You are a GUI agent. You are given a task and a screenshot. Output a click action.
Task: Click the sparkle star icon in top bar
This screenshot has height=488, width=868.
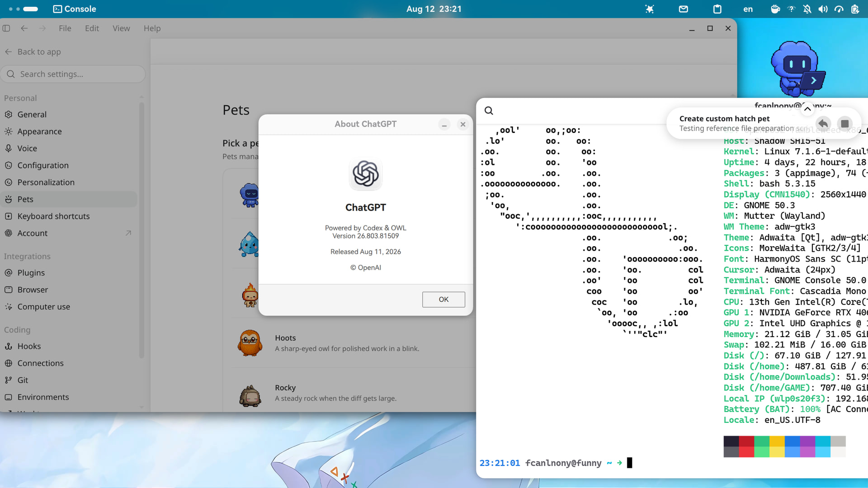click(x=649, y=9)
